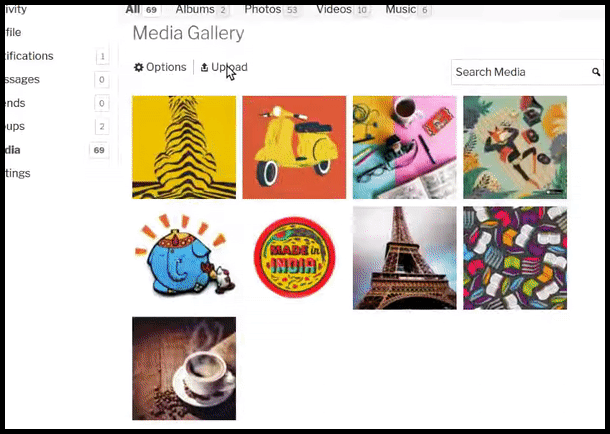610x434 pixels.
Task: Open the yellow scooter thumbnail
Action: (x=294, y=147)
